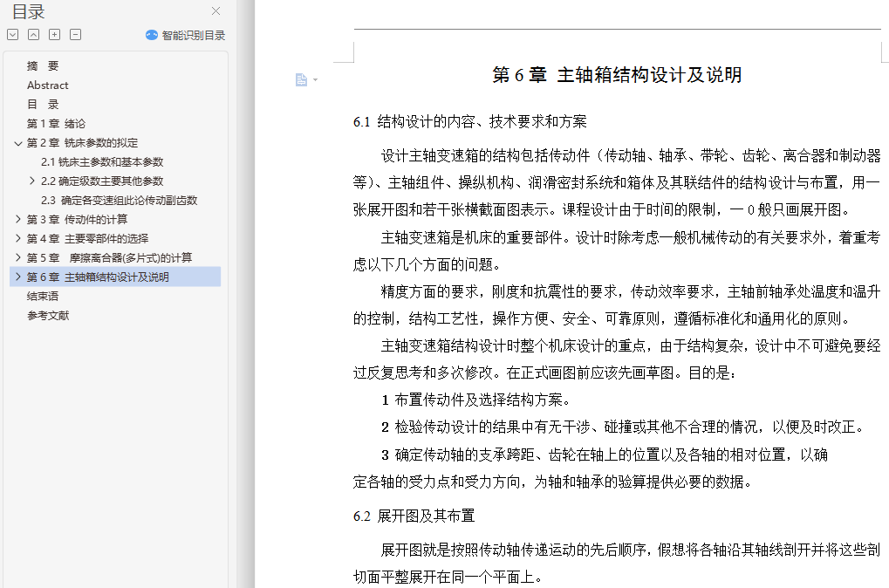Click paragraph starting 展开图就是按照传动轴
889x588 pixels.
(617, 563)
